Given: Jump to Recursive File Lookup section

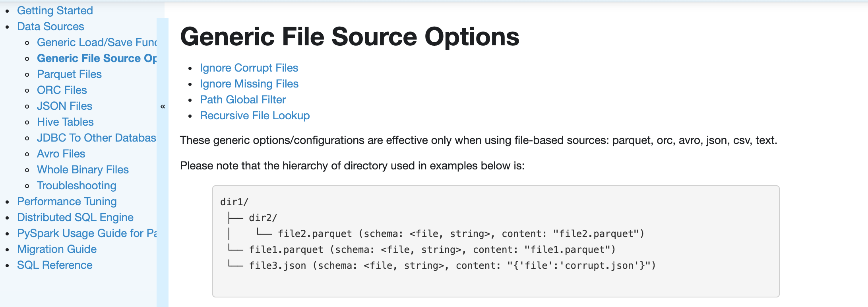Looking at the screenshot, I should click(x=255, y=116).
